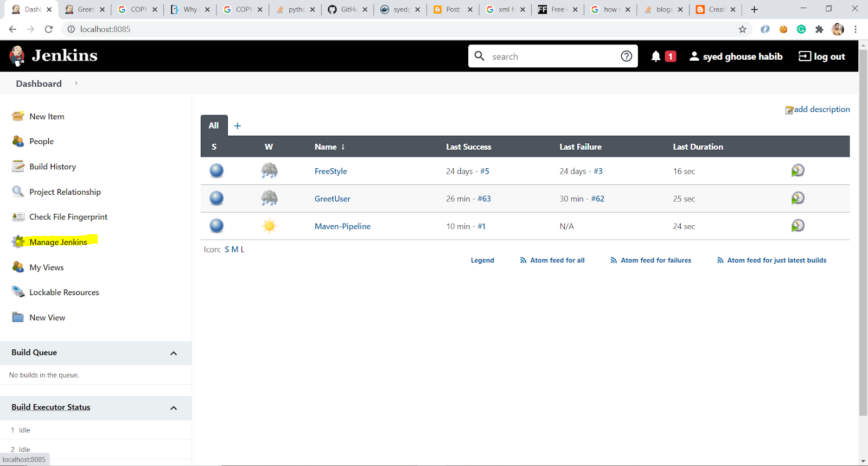Click GreetUser rainy weather icon
Screen dimensions: 868x466
coord(269,198)
